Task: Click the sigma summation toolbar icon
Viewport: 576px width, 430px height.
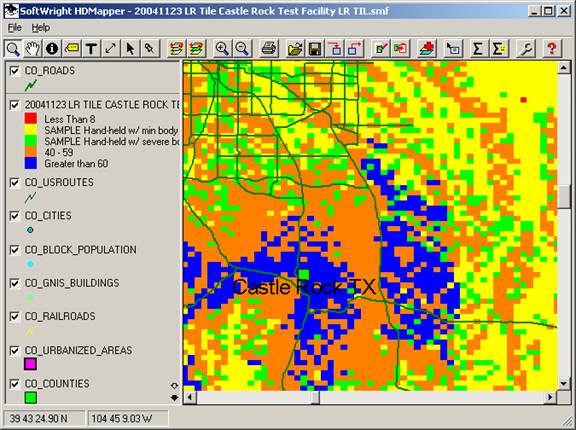Action: 478,48
